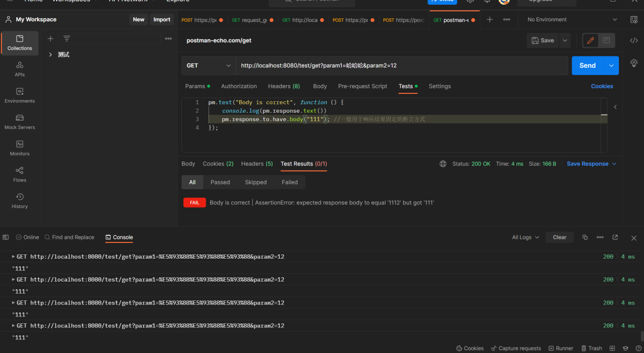Open Cookies in the bottom footer bar
Viewport: 644px width, 353px height.
point(470,348)
